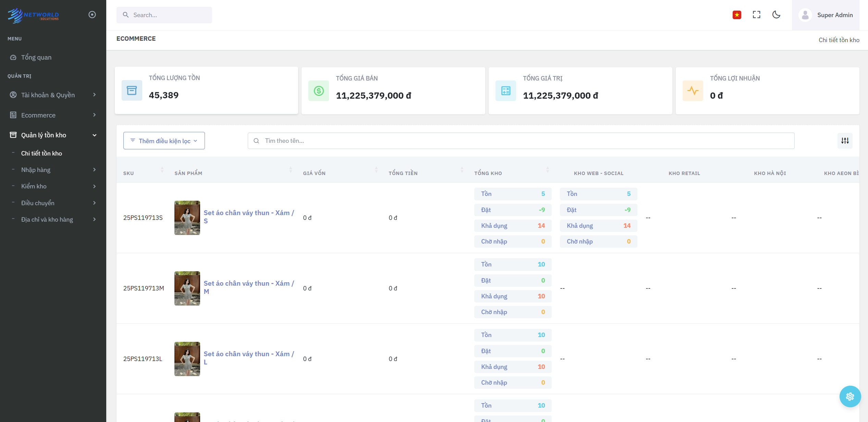
Task: Click the Tổng lượng tồn archive icon
Action: [132, 90]
